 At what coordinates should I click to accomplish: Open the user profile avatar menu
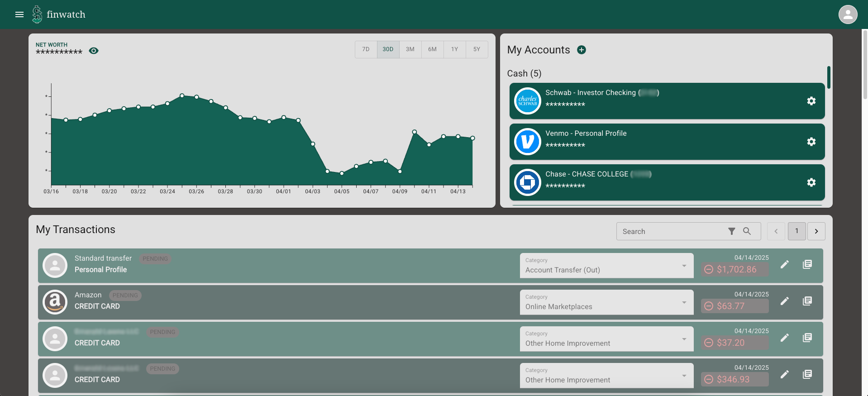[848, 14]
